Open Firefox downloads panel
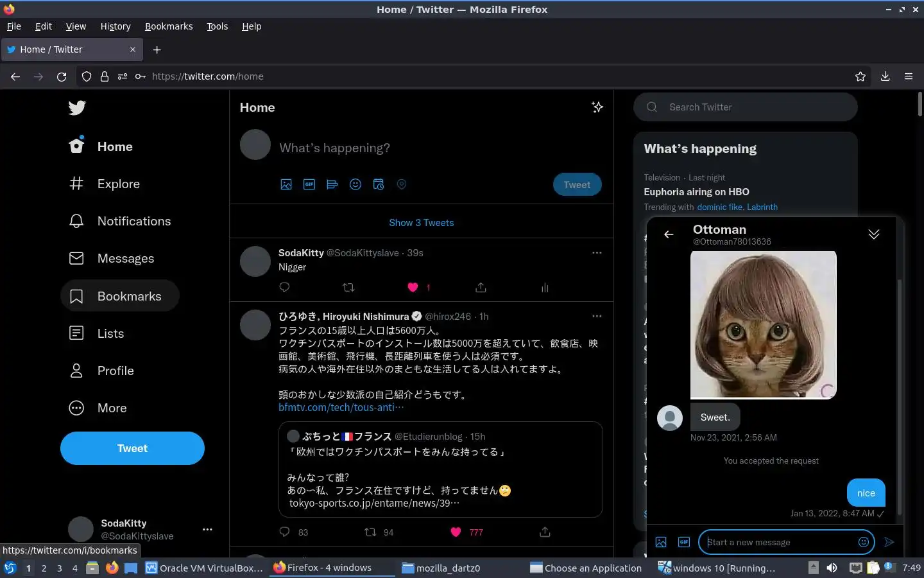This screenshot has height=578, width=924. coord(885,76)
